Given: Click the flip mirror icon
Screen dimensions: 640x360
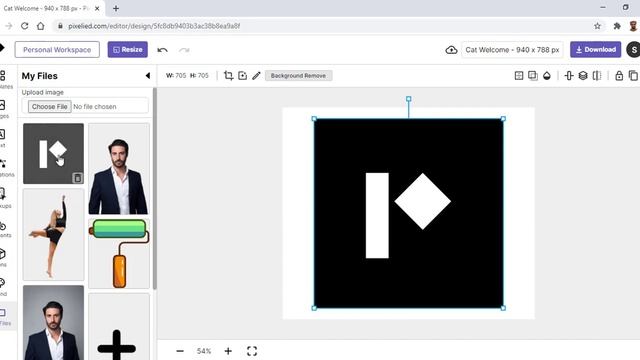Looking at the screenshot, I should coord(597,76).
